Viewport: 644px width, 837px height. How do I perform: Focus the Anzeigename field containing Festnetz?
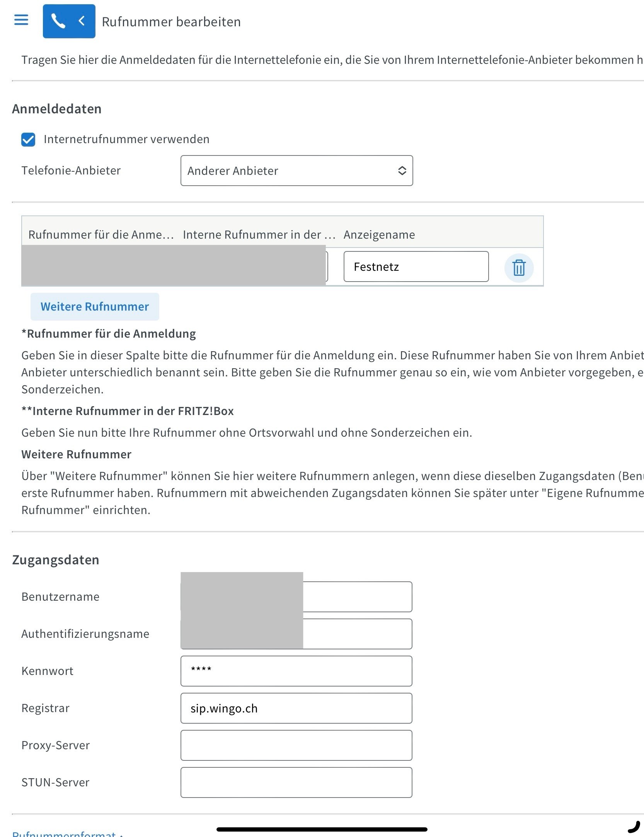[416, 267]
